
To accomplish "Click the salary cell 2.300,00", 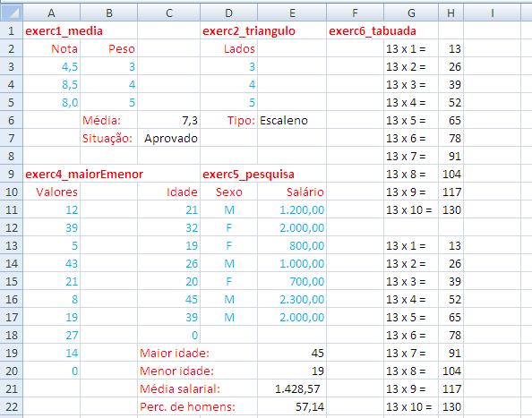I will tap(292, 299).
